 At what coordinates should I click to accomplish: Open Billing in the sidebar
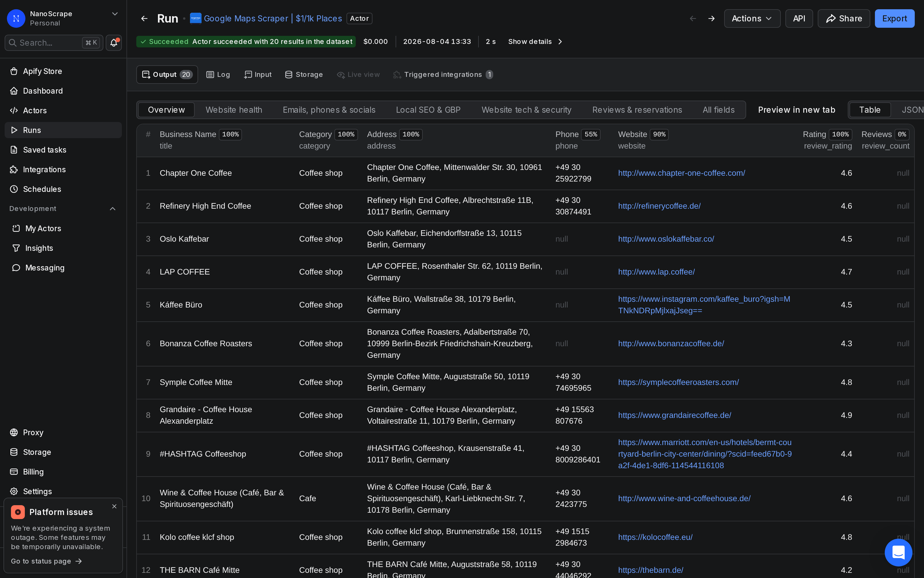63,472
